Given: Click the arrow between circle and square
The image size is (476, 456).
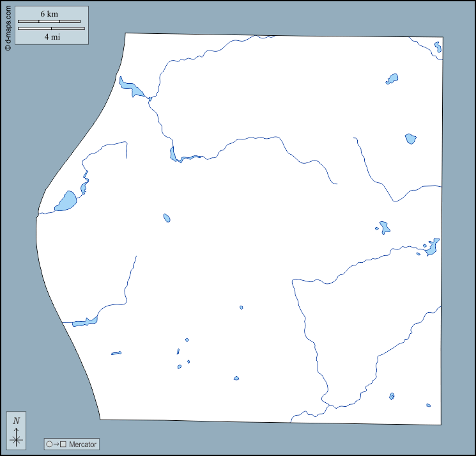Looking at the screenshot, I should 56,444.
